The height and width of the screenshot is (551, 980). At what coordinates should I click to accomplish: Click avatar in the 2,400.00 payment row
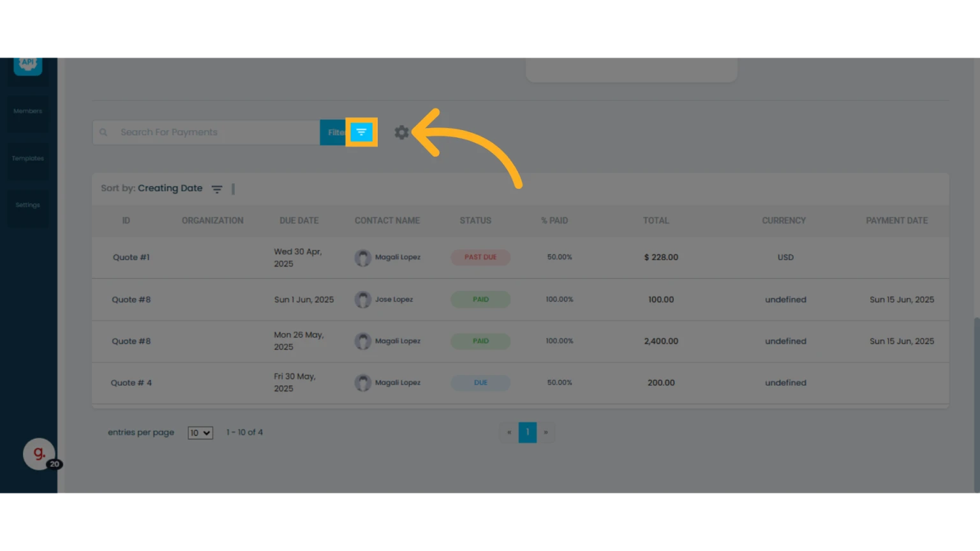[362, 341]
